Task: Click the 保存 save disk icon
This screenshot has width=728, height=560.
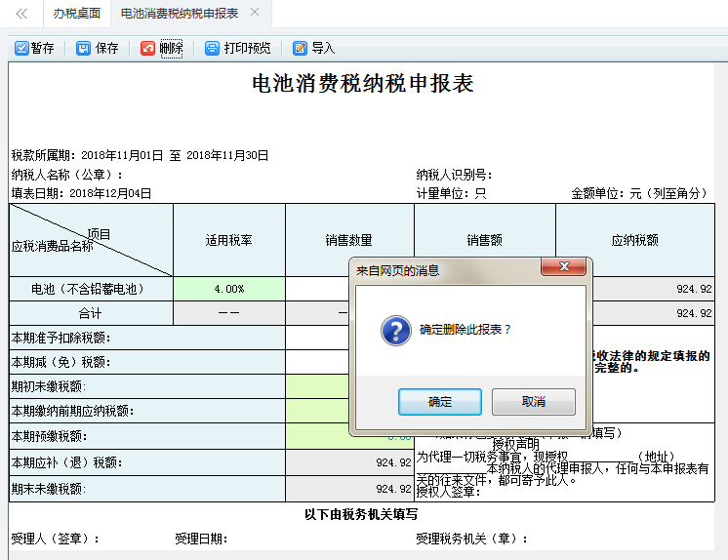Action: coord(83,48)
